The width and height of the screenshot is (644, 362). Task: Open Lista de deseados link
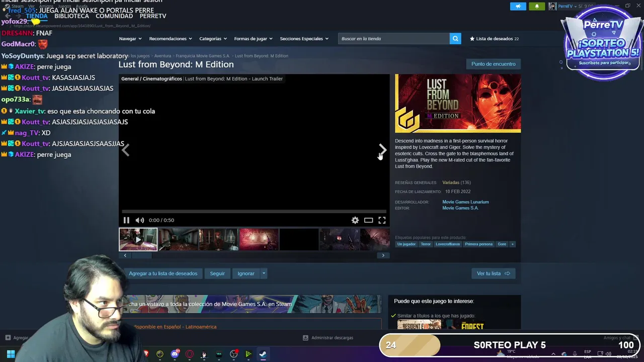tap(494, 39)
